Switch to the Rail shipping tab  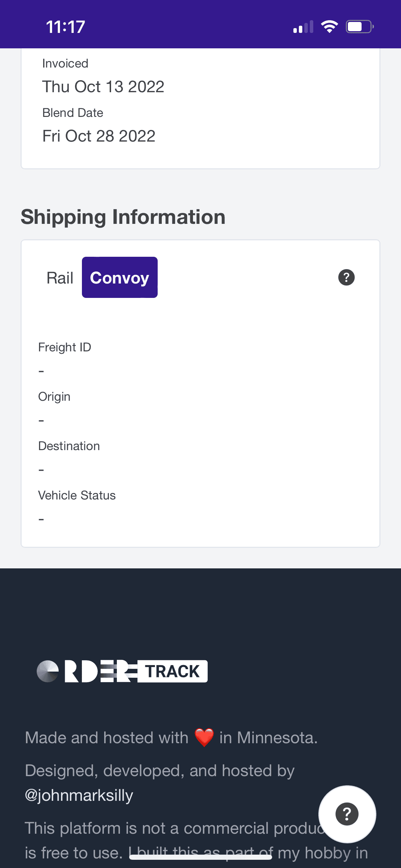60,278
